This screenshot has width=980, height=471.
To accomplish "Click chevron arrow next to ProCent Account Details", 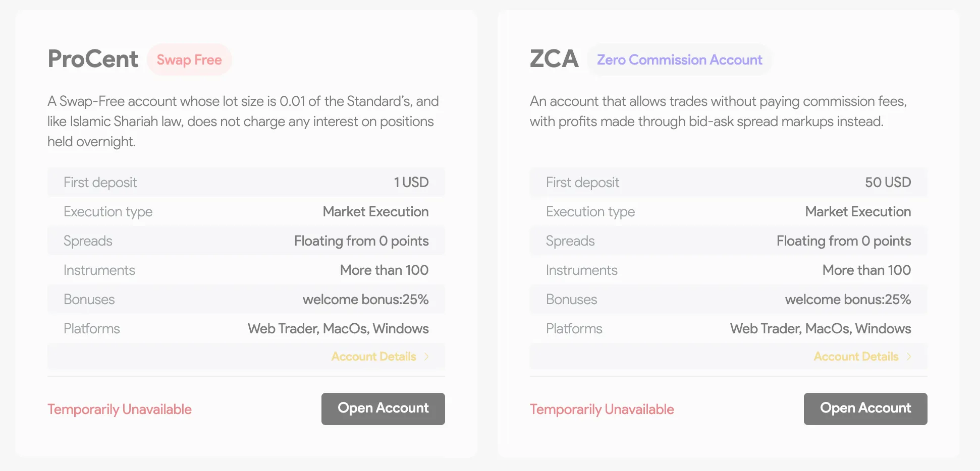I will [426, 357].
